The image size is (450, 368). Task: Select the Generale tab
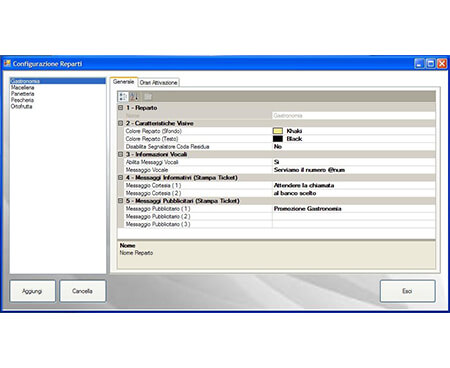pos(123,81)
